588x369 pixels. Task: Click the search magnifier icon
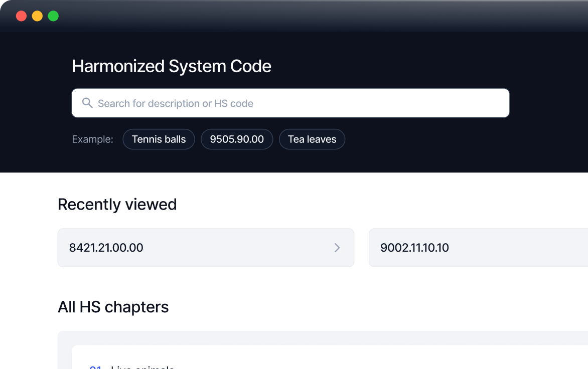click(x=87, y=103)
